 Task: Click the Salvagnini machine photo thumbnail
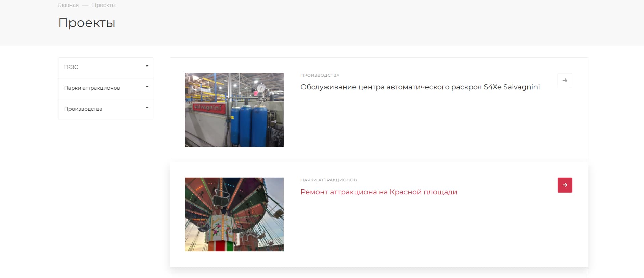(x=234, y=110)
